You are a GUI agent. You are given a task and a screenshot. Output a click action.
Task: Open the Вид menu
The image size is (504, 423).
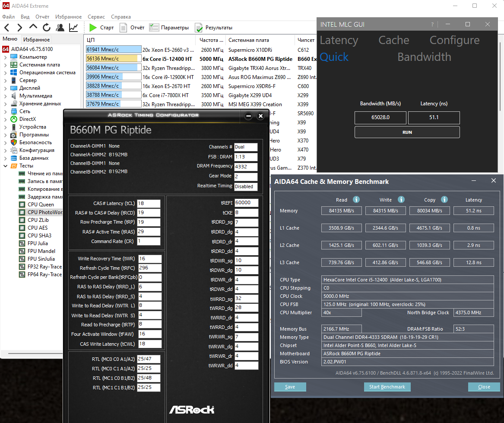[x=25, y=17]
